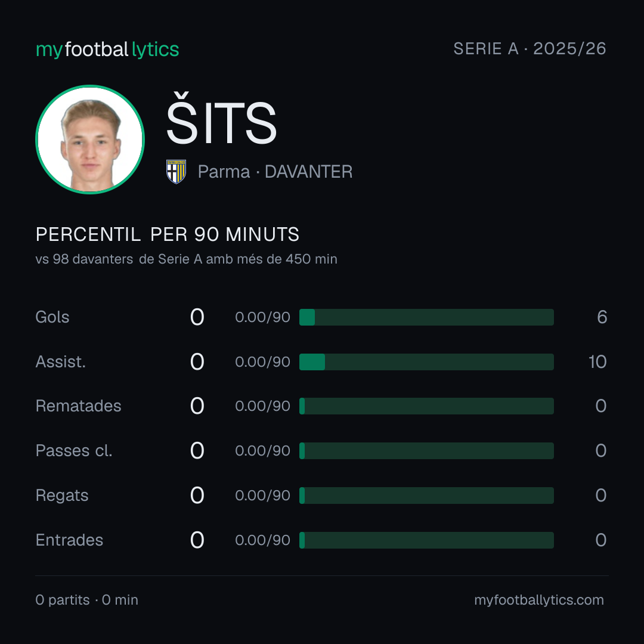Click the Regats percentile bar
This screenshot has height=644, width=644.
[x=426, y=496]
